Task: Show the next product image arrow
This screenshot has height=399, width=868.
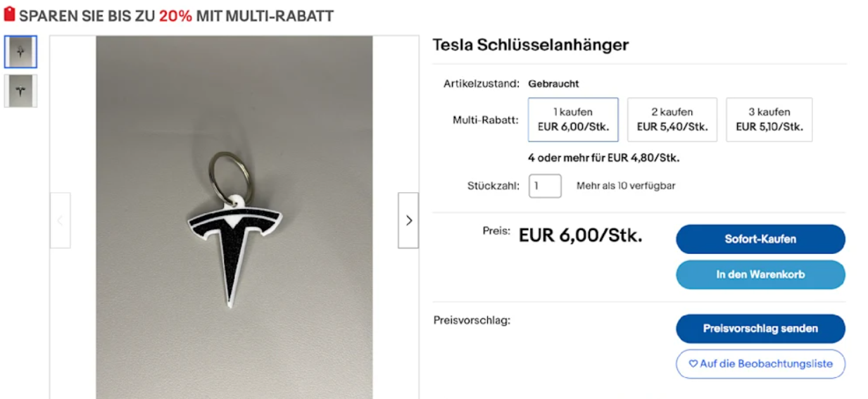Action: 408,220
